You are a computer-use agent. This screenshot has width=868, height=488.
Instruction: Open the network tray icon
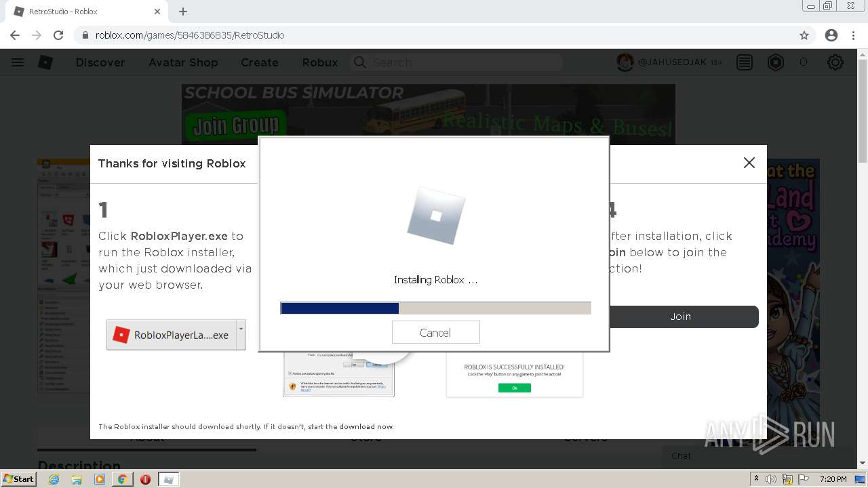[x=787, y=479]
